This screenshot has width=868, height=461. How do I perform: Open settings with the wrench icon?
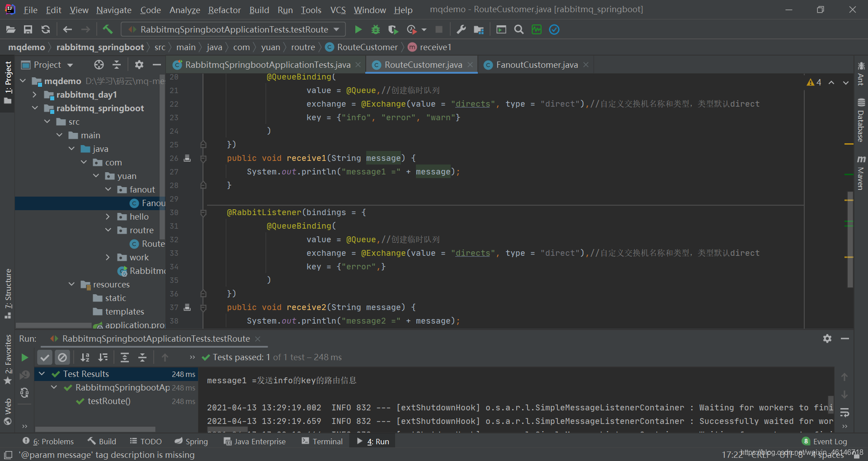pos(461,29)
